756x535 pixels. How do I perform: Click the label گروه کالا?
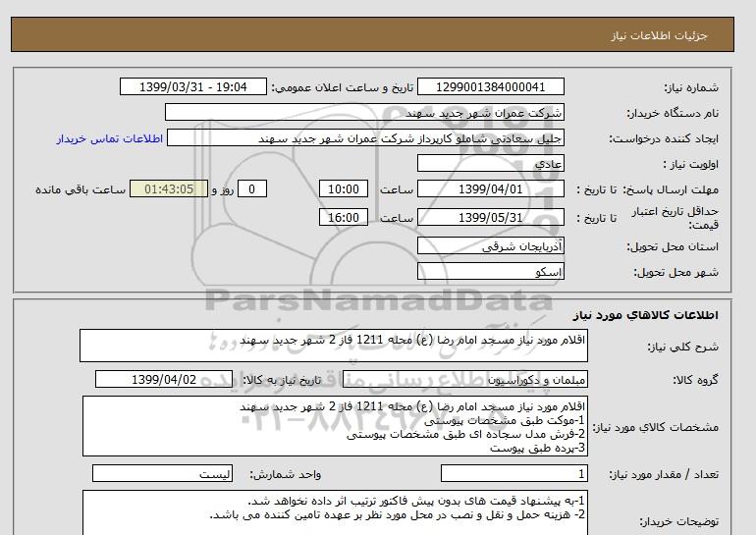point(696,380)
